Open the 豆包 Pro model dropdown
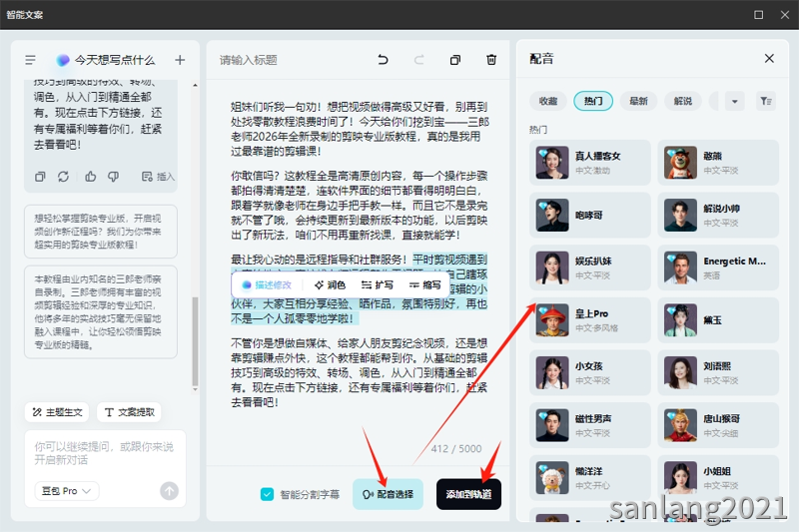This screenshot has height=532, width=799. [66, 491]
